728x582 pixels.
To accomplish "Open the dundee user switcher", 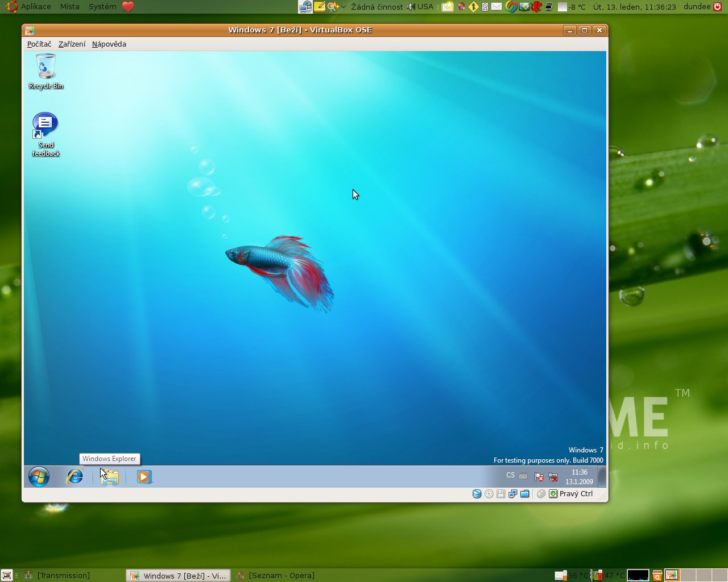I will coord(697,7).
